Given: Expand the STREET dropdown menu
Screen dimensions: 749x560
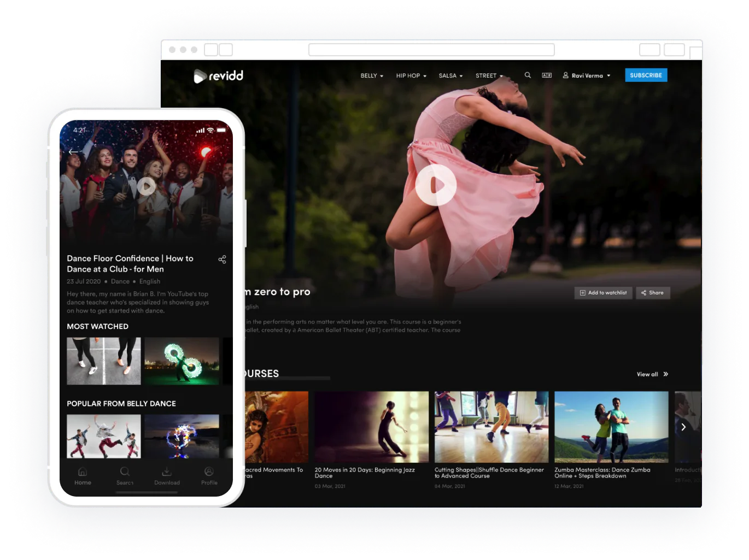Looking at the screenshot, I should point(489,76).
